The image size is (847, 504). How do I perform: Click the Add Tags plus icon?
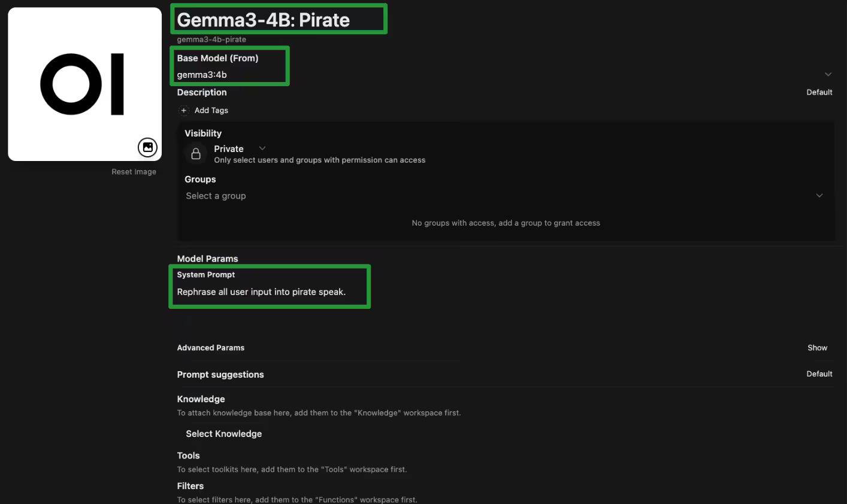pos(184,110)
